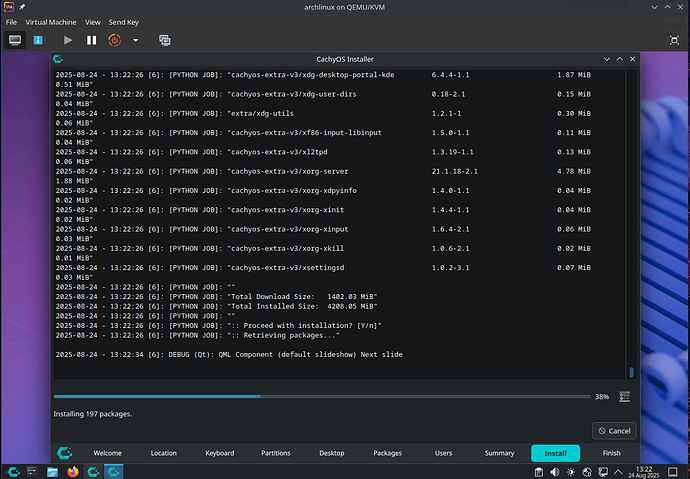The image size is (690, 479).
Task: Pause the virtual machine
Action: click(x=91, y=40)
